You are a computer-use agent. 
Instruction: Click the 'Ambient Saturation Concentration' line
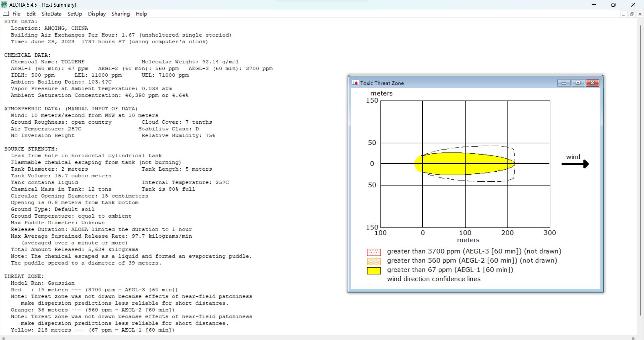tap(100, 95)
